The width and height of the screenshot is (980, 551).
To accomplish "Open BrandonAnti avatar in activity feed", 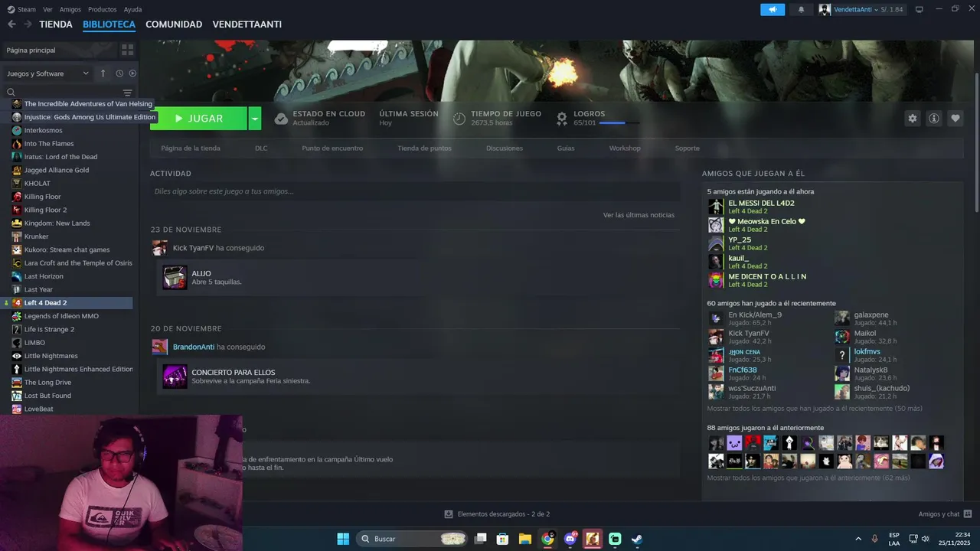I will 159,347.
